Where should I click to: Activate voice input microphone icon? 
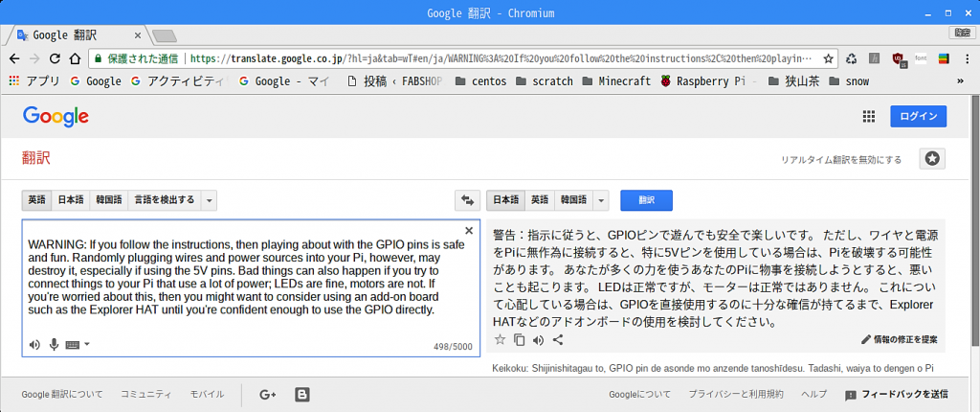point(54,344)
